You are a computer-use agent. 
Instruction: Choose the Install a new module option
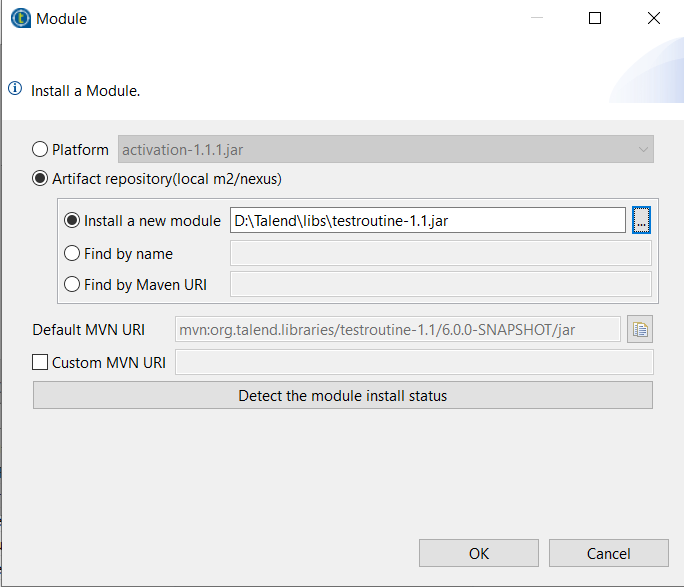(x=72, y=221)
